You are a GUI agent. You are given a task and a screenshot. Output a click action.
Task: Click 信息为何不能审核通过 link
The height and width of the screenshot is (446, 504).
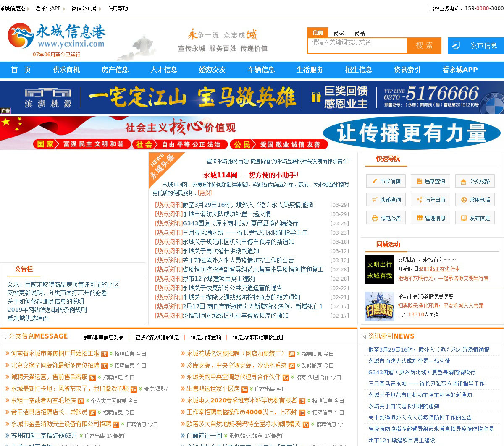(258, 337)
